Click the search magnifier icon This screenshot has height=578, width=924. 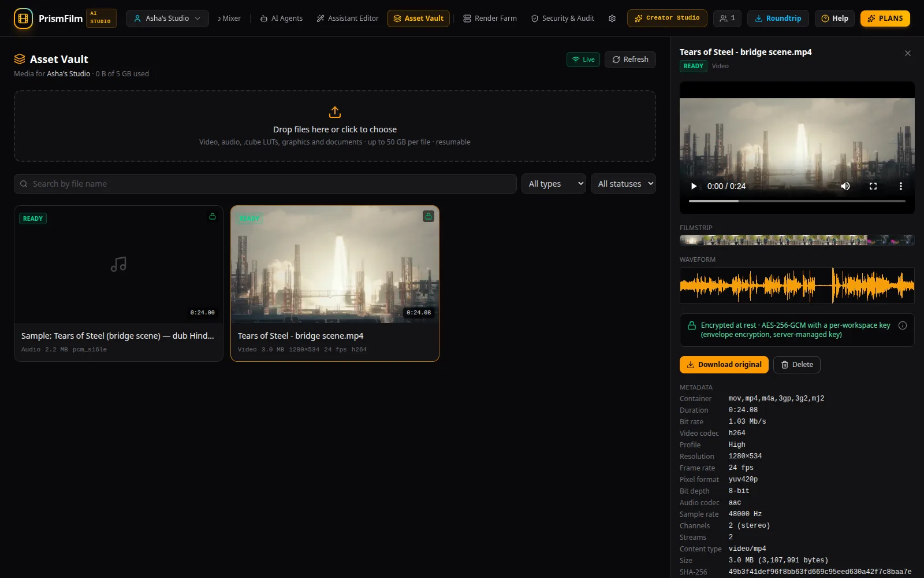[24, 184]
